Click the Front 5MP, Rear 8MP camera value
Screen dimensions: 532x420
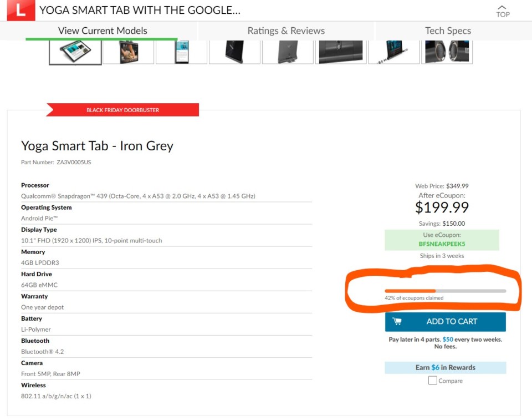tap(50, 374)
